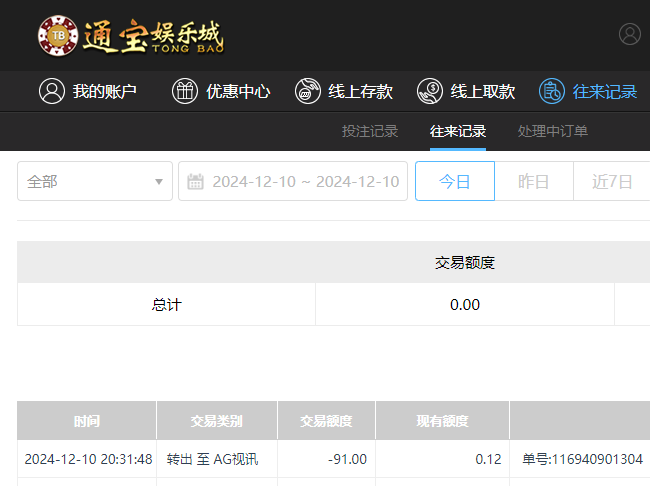Filter records by 今日

pyautogui.click(x=455, y=181)
